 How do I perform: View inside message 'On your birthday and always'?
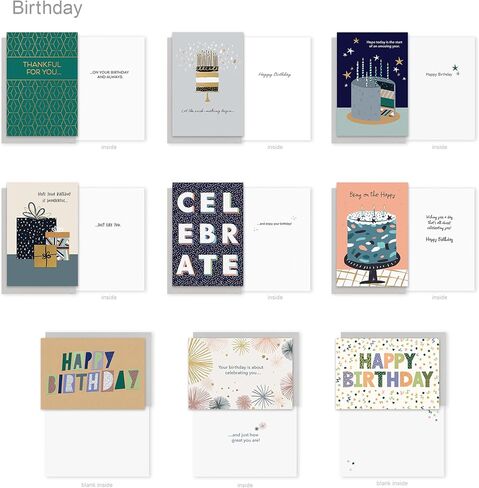112,88
